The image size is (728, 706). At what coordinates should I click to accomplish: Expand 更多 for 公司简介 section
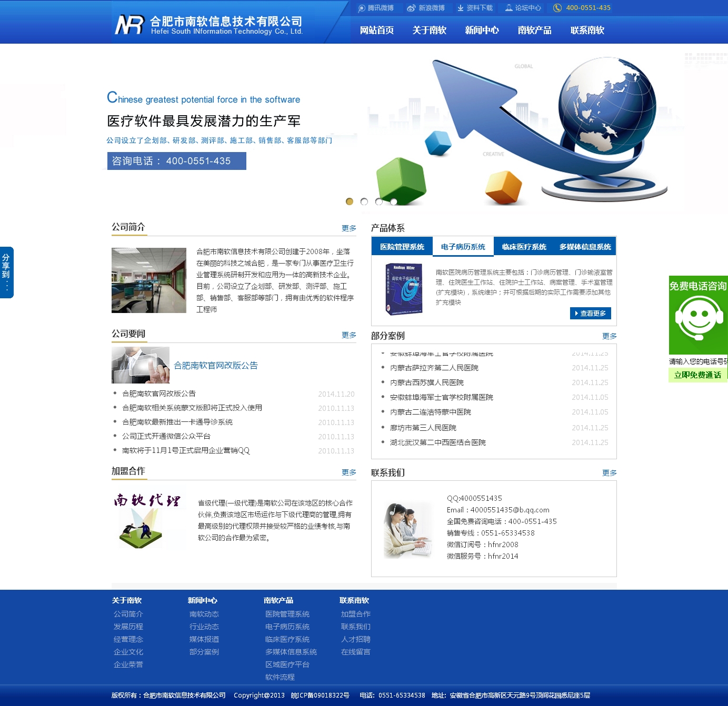pyautogui.click(x=348, y=228)
